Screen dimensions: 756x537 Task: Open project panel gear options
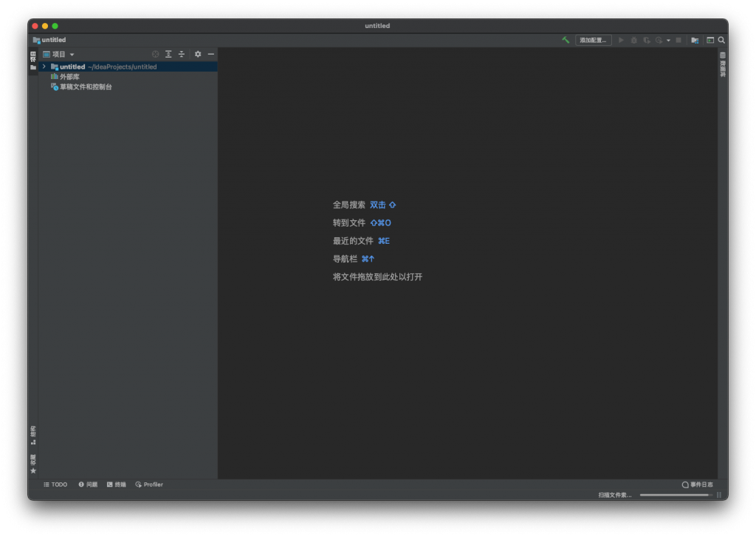point(198,54)
